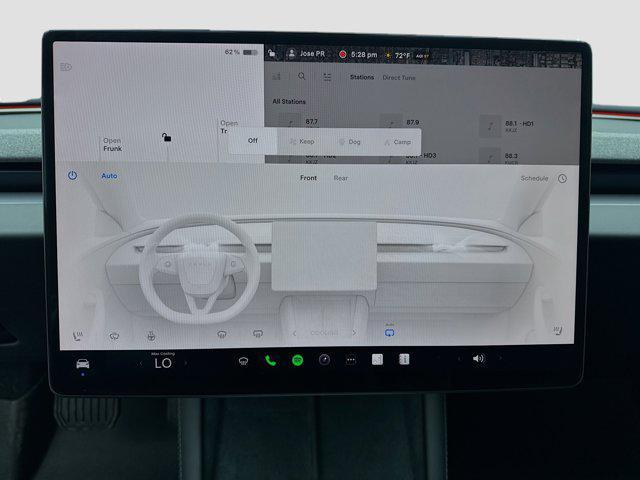This screenshot has height=480, width=640.
Task: Toggle the heated steering wheel icon
Action: click(x=151, y=336)
